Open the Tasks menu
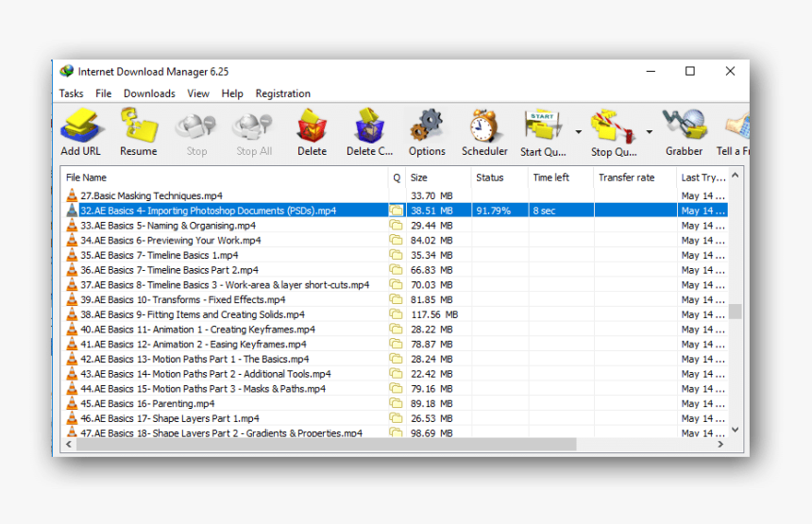The height and width of the screenshot is (524, 812). 71,93
